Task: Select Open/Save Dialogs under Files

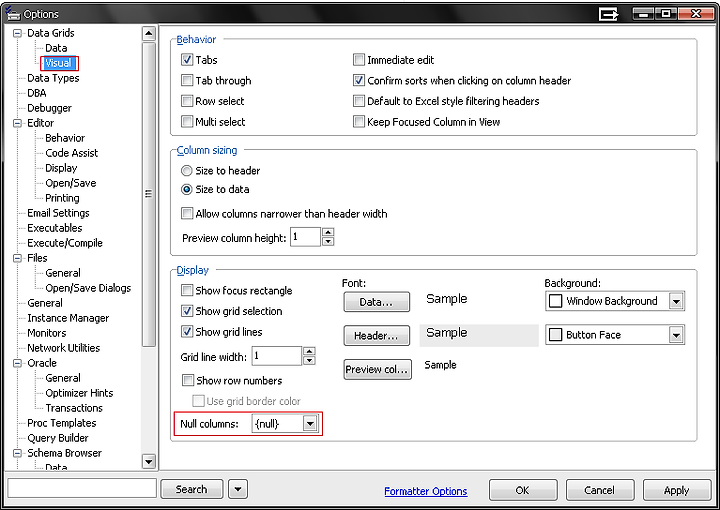Action: [88, 288]
